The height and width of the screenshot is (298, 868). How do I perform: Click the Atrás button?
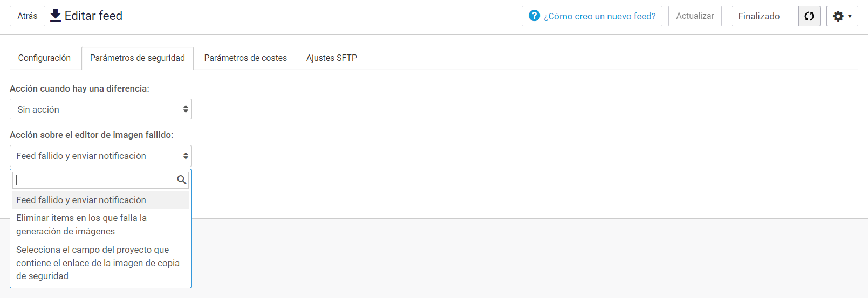click(28, 16)
